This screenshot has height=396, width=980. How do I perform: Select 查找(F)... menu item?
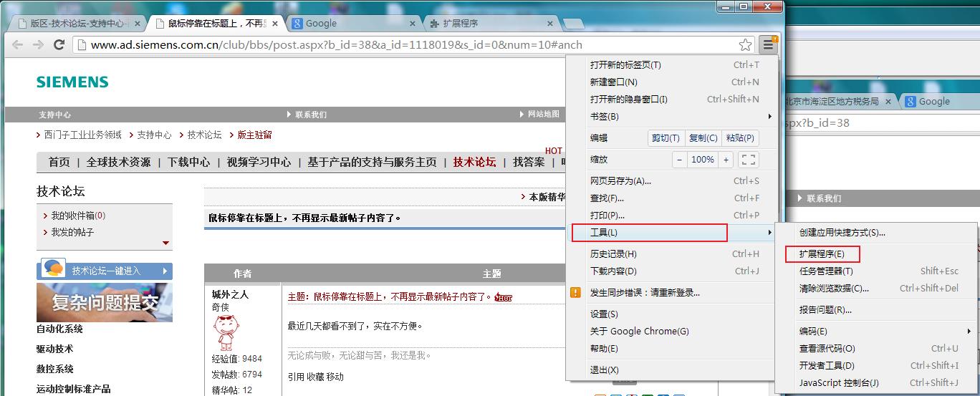coord(673,198)
